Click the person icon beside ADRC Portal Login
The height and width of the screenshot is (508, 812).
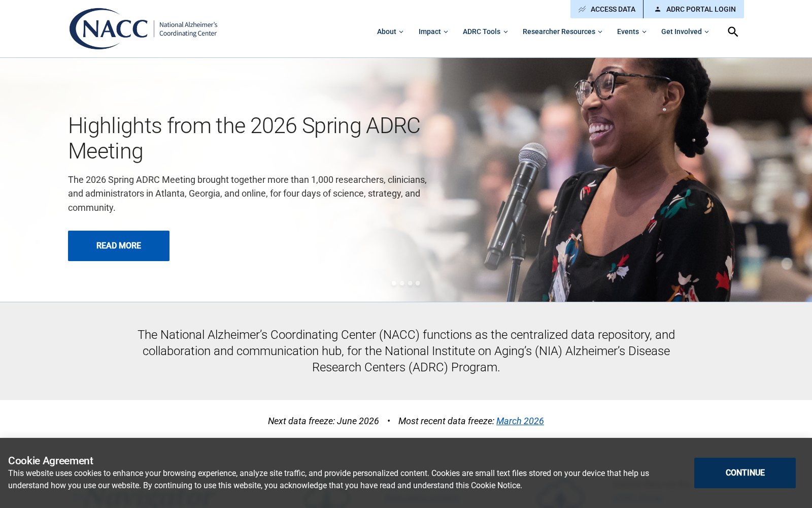coord(658,9)
